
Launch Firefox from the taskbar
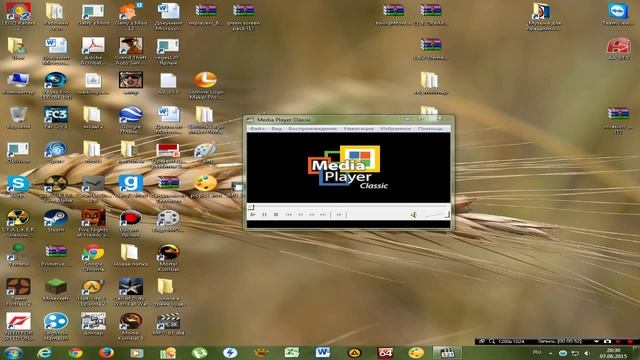coord(106,353)
